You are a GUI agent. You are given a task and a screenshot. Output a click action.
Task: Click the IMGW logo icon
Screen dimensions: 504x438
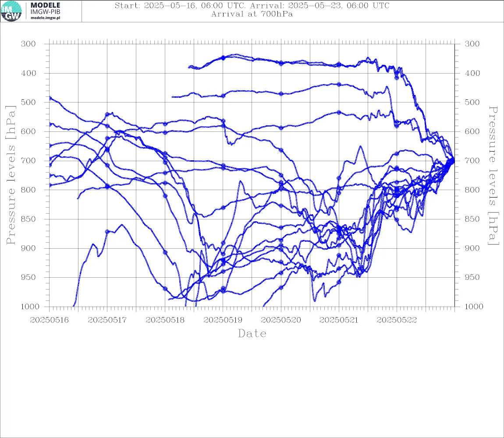pyautogui.click(x=11, y=11)
